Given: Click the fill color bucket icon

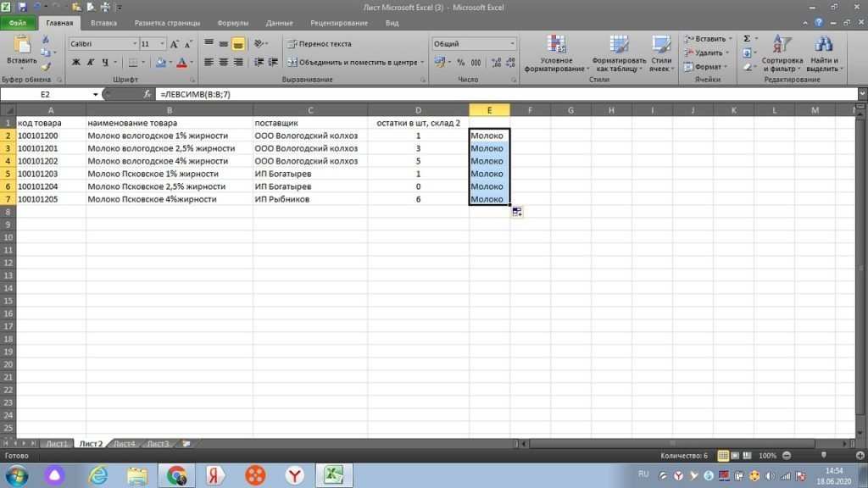Looking at the screenshot, I should (x=160, y=63).
